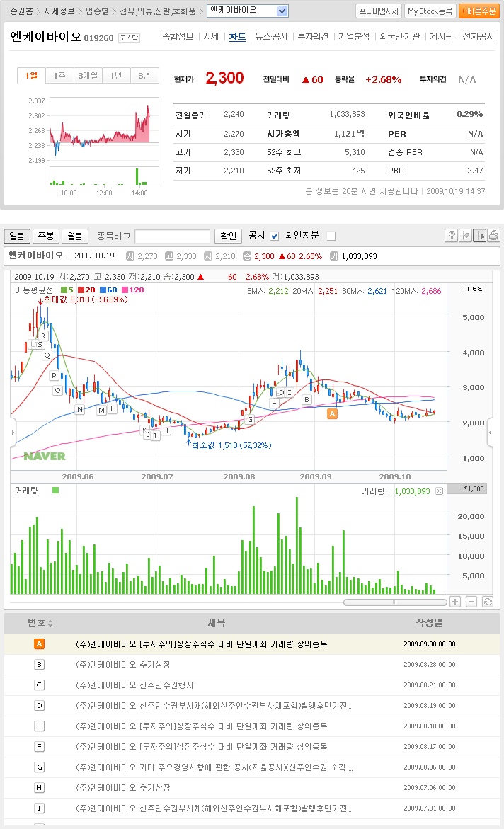The width and height of the screenshot is (504, 829).
Task: Click disclosure marker F on the chart
Action: tap(274, 403)
